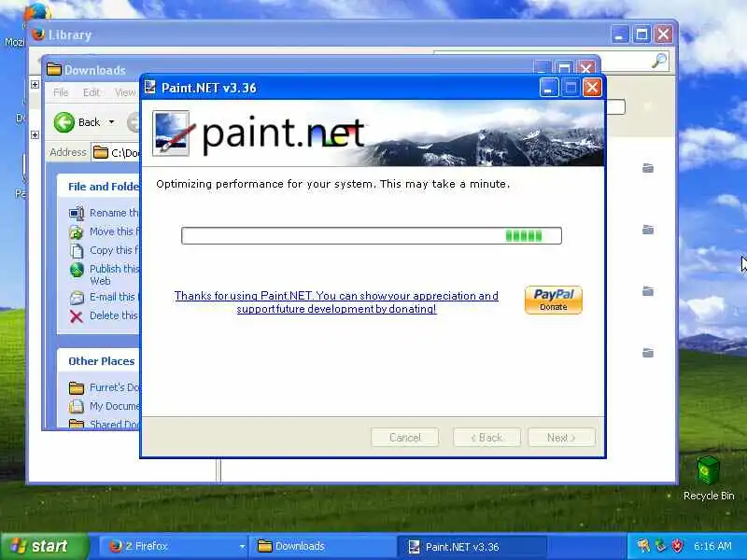
Task: Click Paint.NET title bar installer icon
Action: click(150, 87)
